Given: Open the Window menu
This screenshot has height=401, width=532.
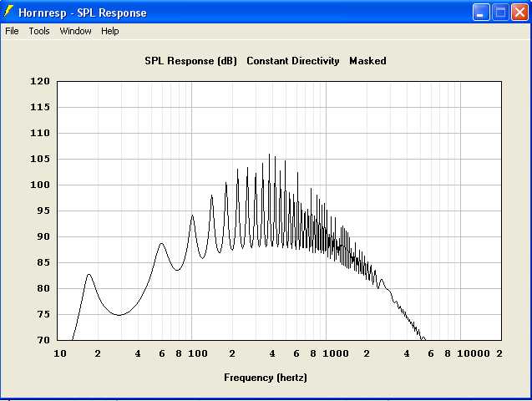Looking at the screenshot, I should point(75,31).
